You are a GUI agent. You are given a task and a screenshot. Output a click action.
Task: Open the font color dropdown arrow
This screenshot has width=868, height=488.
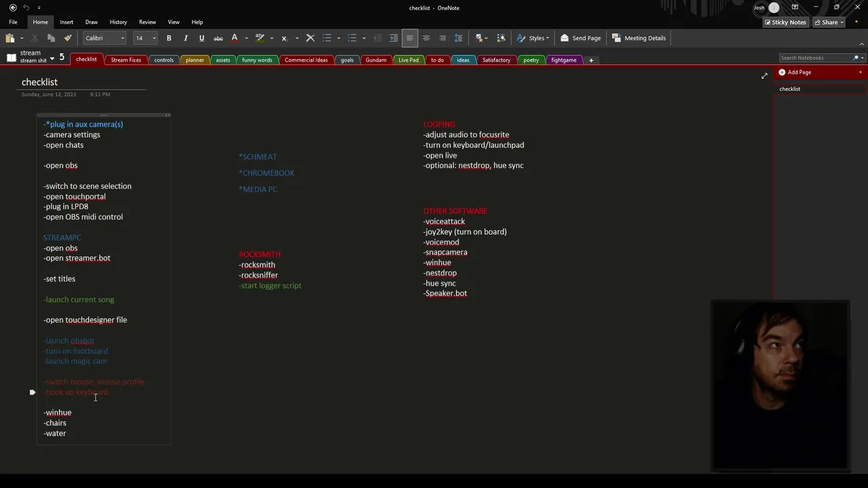pyautogui.click(x=246, y=39)
